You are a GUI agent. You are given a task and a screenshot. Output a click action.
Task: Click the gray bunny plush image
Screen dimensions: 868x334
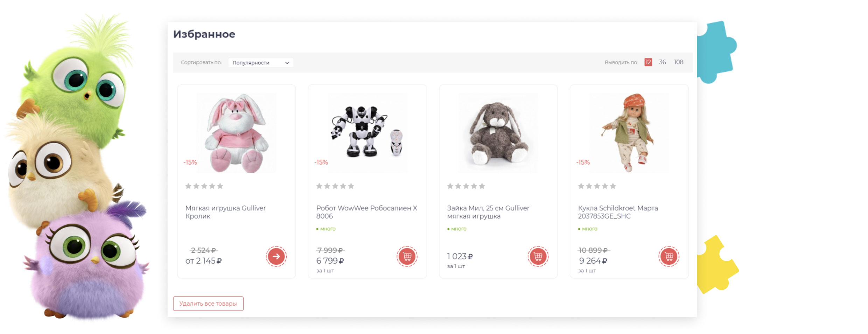pyautogui.click(x=498, y=133)
